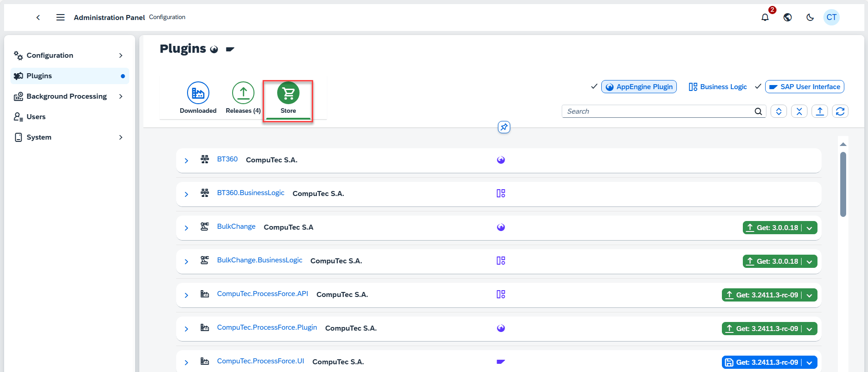Image resolution: width=868 pixels, height=372 pixels.
Task: Expand the Configuration sidebar section
Action: 121,55
